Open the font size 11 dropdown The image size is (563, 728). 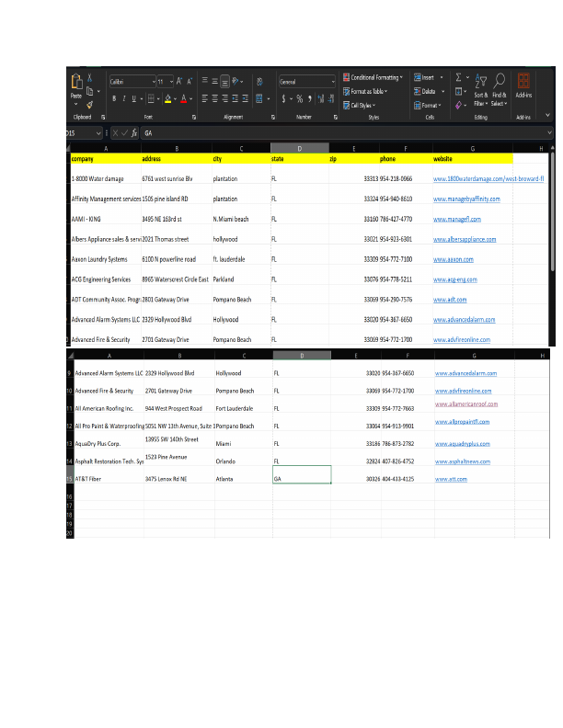click(171, 82)
